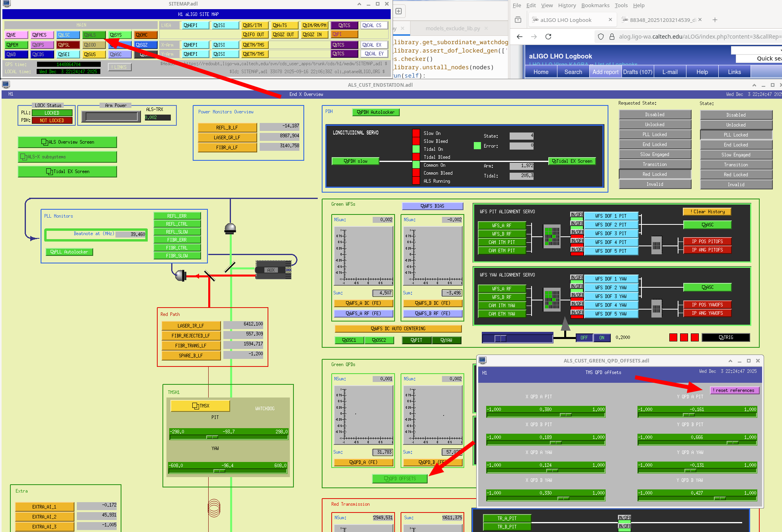Expand the WFS BIAS related display
This screenshot has height=532, width=782.
tap(432, 206)
